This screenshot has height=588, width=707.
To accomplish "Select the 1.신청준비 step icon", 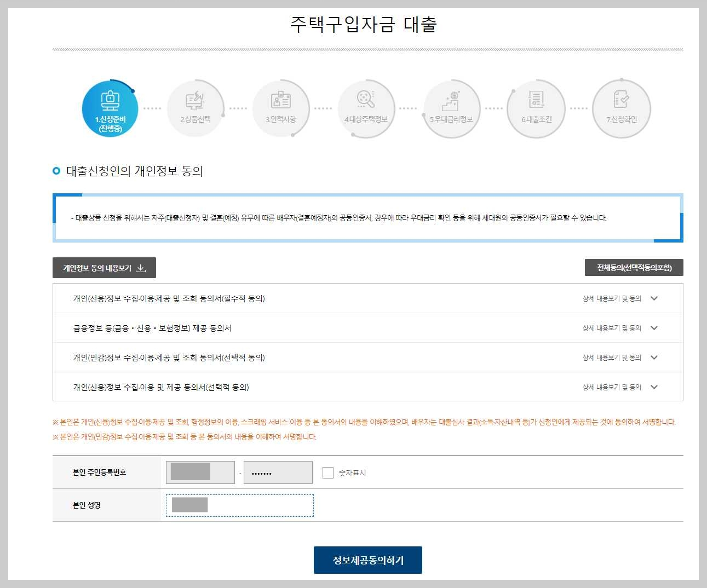I will point(110,108).
